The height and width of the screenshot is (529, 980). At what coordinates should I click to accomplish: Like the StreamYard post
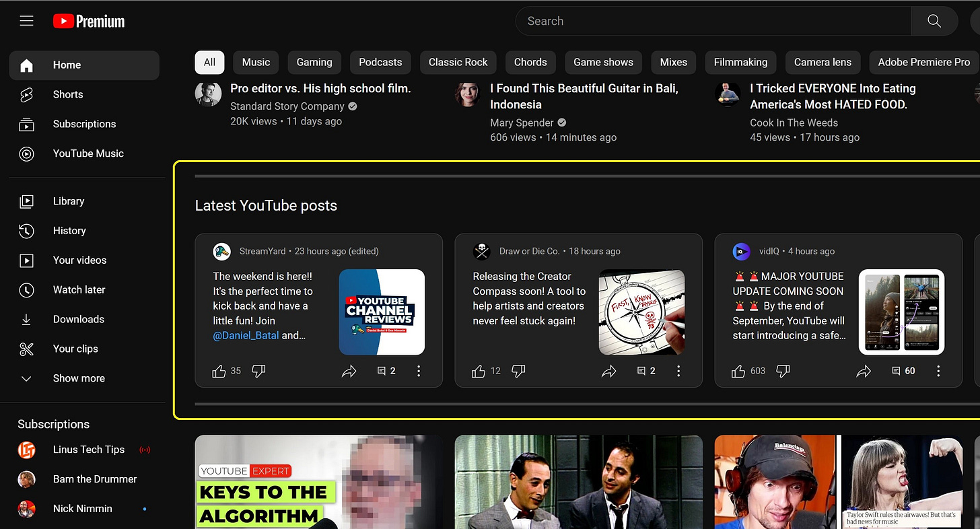pos(219,371)
